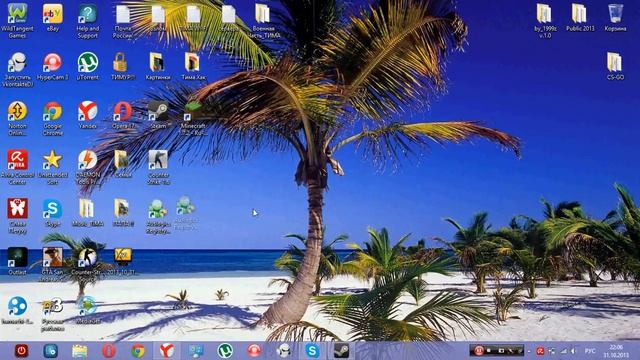The height and width of the screenshot is (360, 640).
Task: Open the HyperCam 3 desktop shortcut
Action: 53,66
